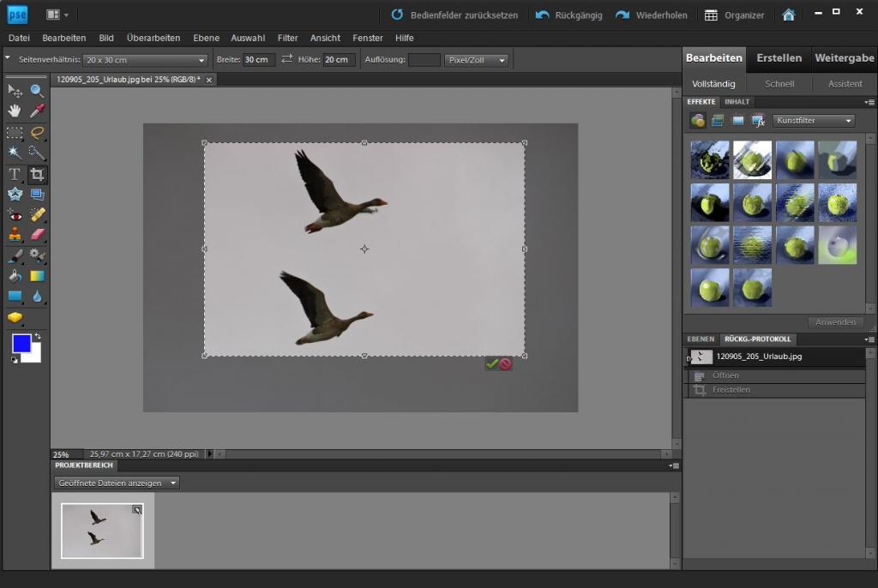Click Breite 30 cm input field
The image size is (878, 588).
[259, 60]
